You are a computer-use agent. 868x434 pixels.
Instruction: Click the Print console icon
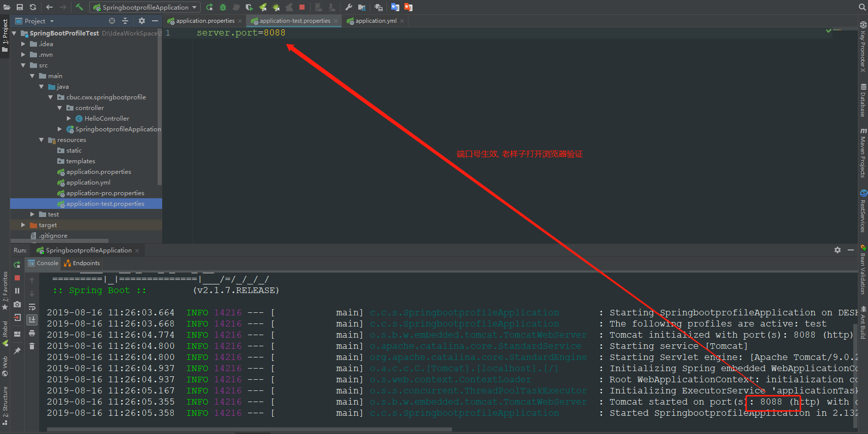point(32,333)
